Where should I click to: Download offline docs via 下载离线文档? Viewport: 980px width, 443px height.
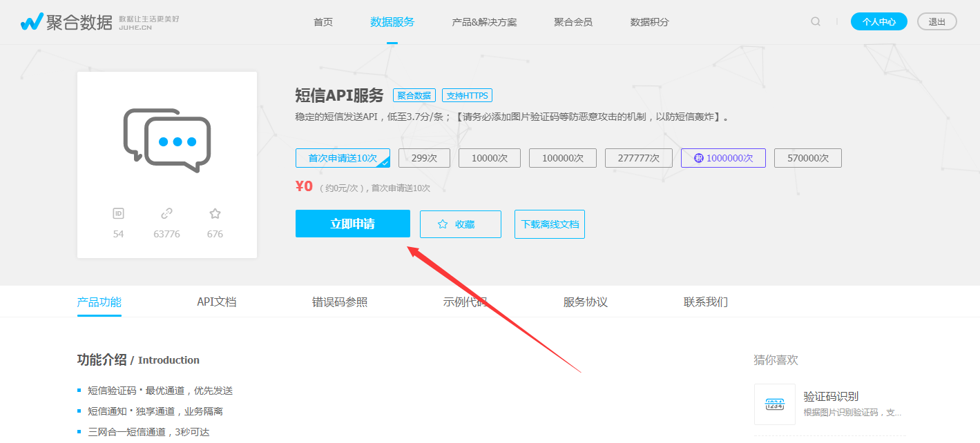(549, 224)
